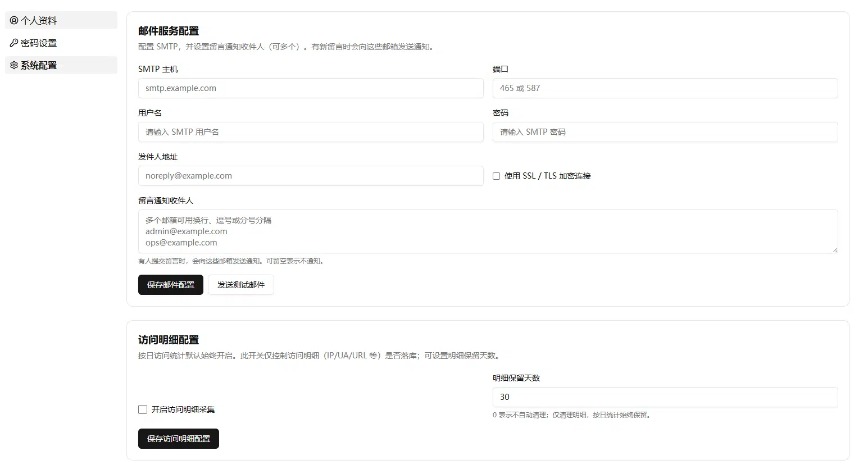
Task: Click 发送测试邮件 button
Action: [x=241, y=285]
